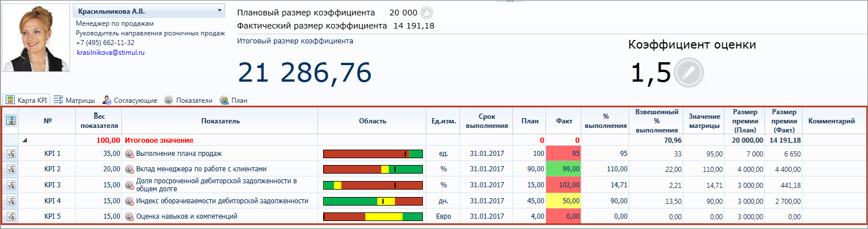Sort by the Показатель column header
This screenshot has height=229, width=868.
220,120
